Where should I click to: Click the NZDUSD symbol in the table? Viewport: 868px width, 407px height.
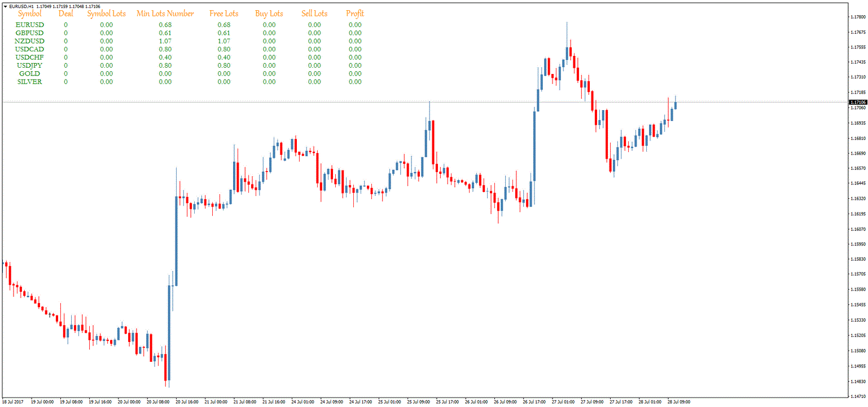[30, 41]
